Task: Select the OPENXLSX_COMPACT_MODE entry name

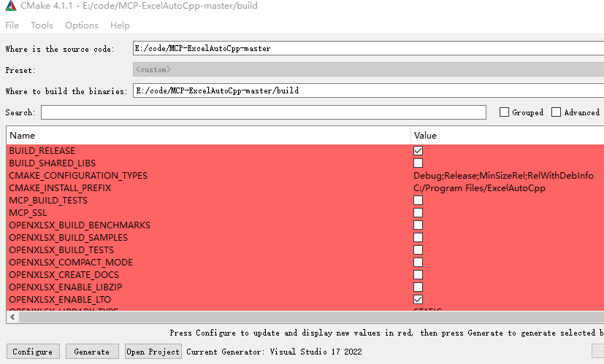Action: point(71,263)
